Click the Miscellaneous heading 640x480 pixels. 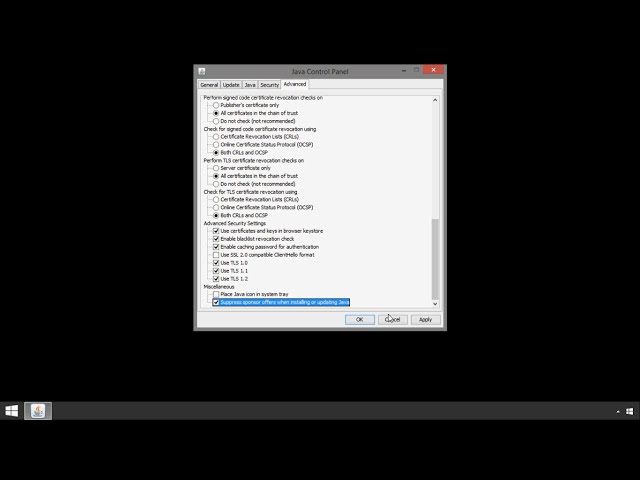click(219, 287)
